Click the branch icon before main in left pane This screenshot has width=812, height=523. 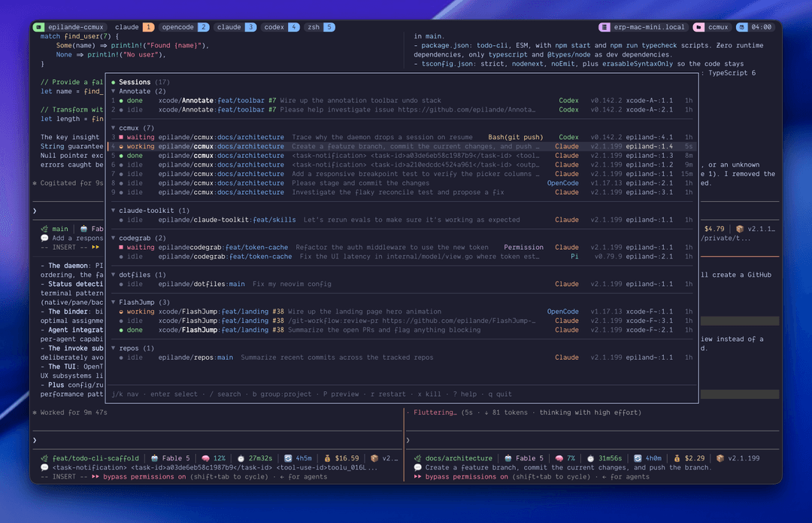point(44,229)
